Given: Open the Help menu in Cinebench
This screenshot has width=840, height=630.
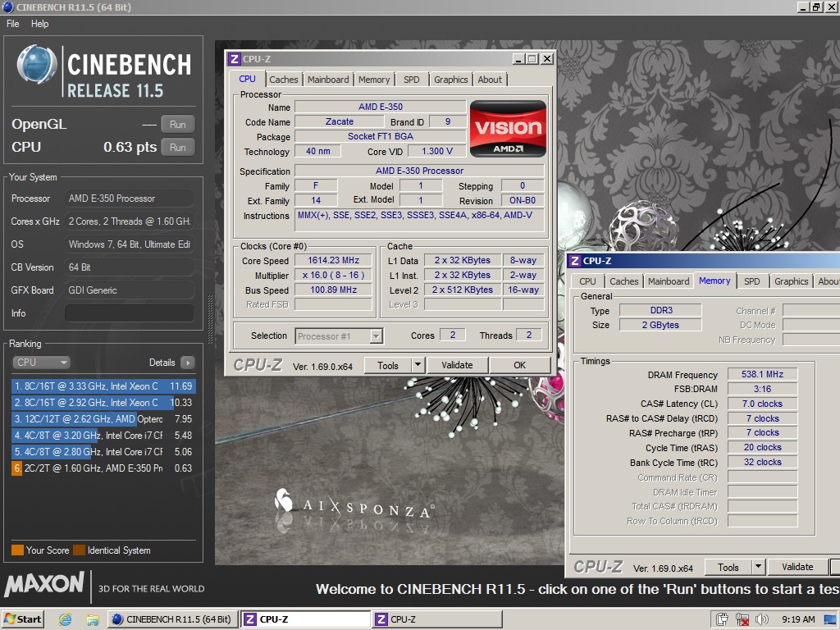Looking at the screenshot, I should coord(39,24).
